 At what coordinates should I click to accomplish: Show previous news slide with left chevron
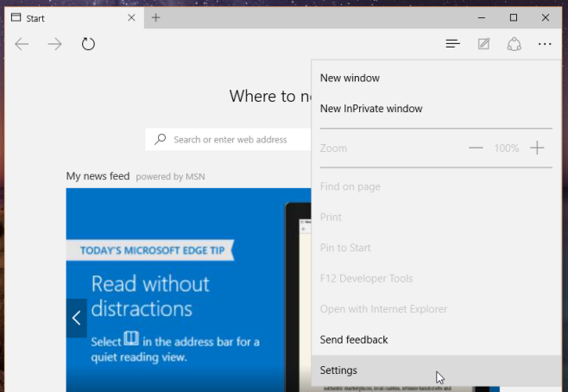77,318
